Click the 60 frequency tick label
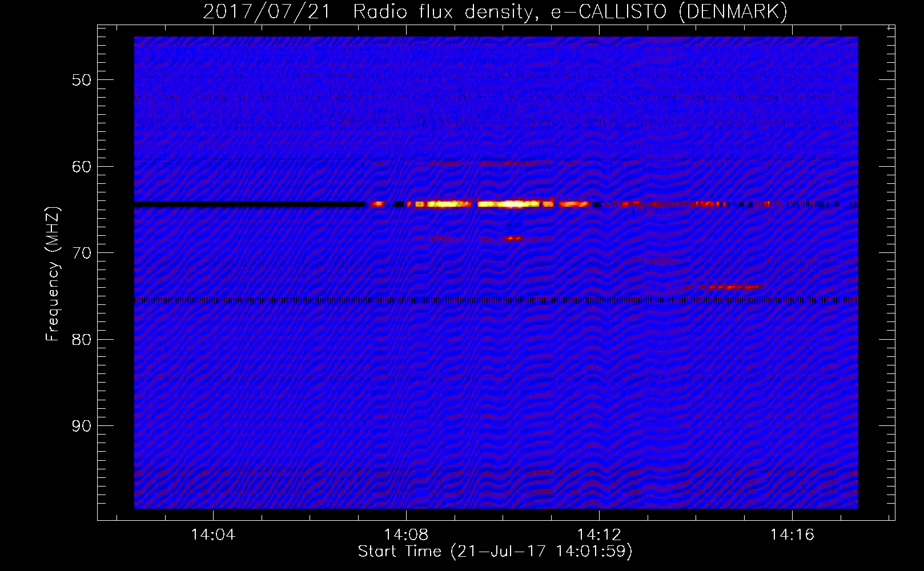This screenshot has width=924, height=571. coord(82,167)
